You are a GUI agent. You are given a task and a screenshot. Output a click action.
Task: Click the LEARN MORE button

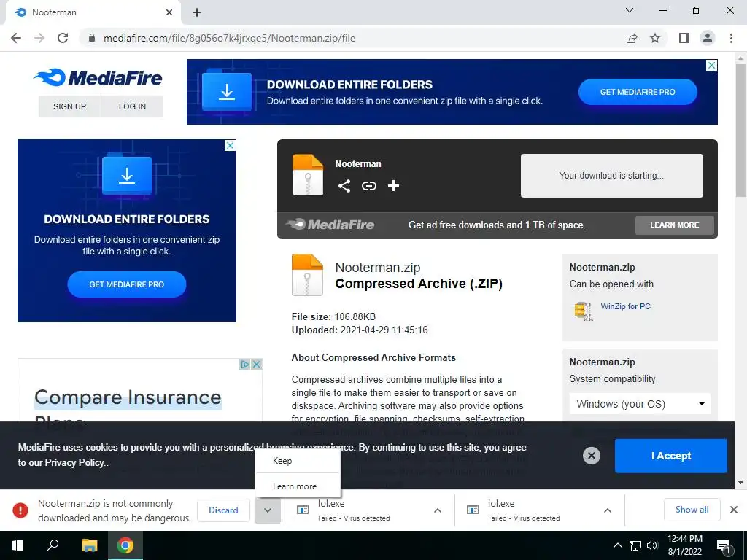coord(675,225)
